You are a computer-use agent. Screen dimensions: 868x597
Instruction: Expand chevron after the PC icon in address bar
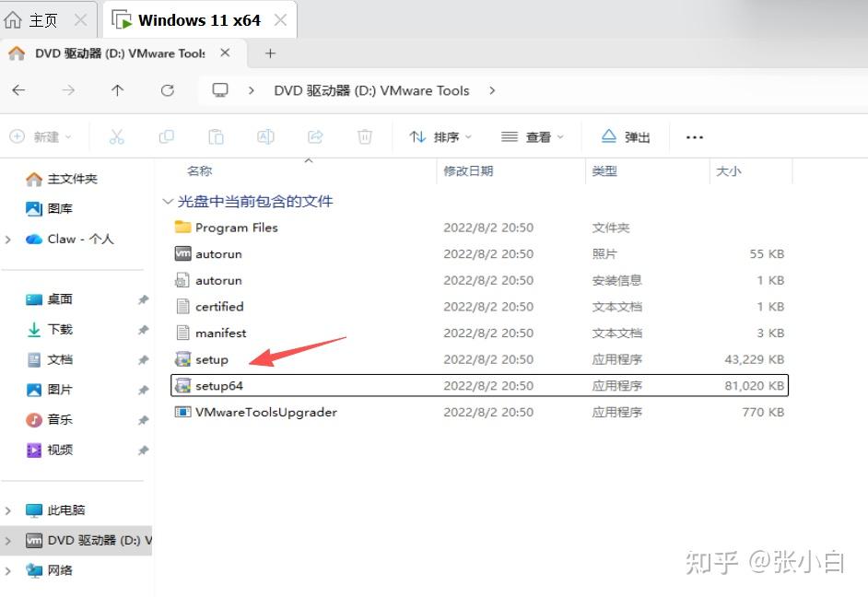coord(252,90)
